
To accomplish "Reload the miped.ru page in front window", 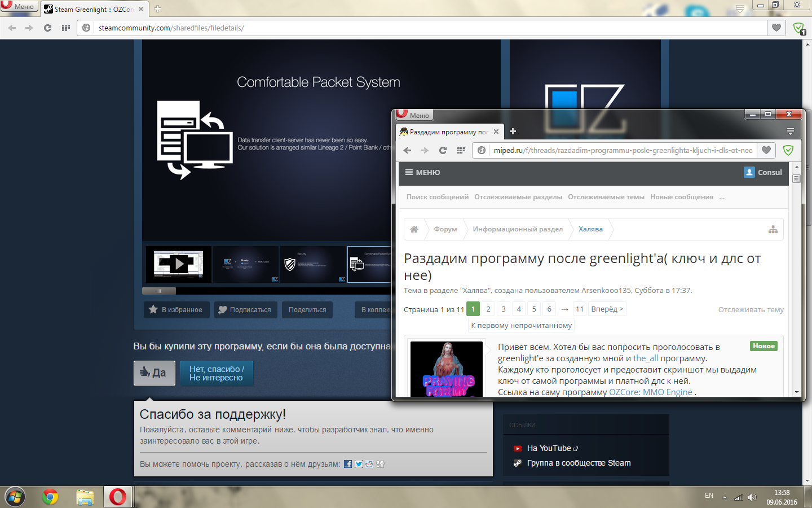I will coord(443,150).
